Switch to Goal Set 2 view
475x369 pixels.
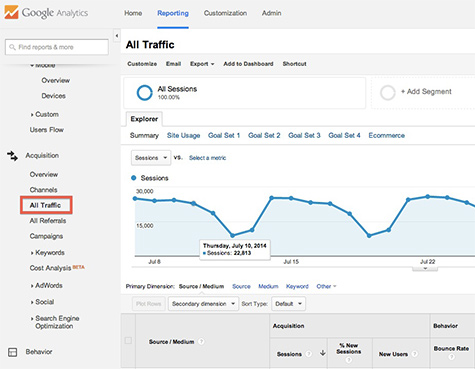[x=264, y=135]
